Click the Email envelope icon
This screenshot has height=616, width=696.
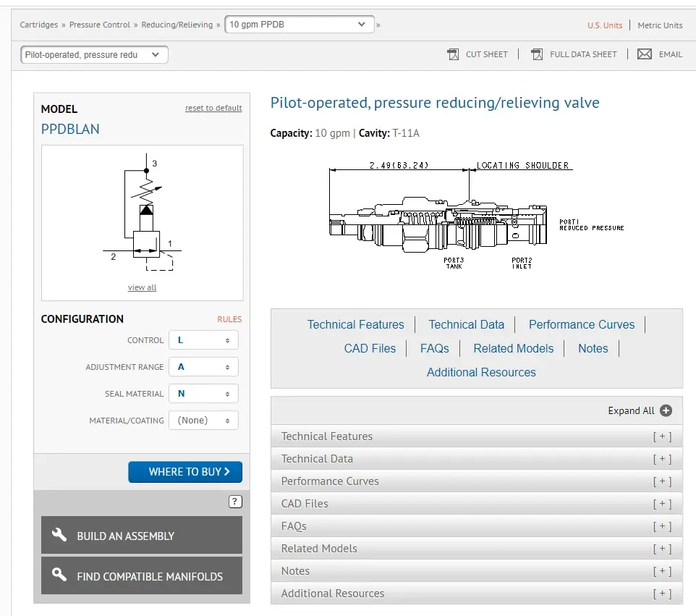(x=644, y=54)
